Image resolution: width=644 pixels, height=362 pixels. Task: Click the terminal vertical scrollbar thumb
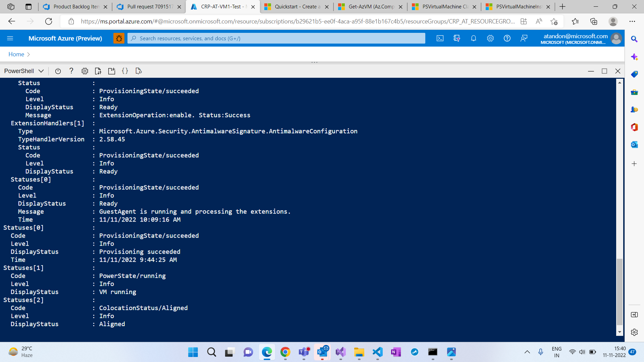click(x=620, y=292)
